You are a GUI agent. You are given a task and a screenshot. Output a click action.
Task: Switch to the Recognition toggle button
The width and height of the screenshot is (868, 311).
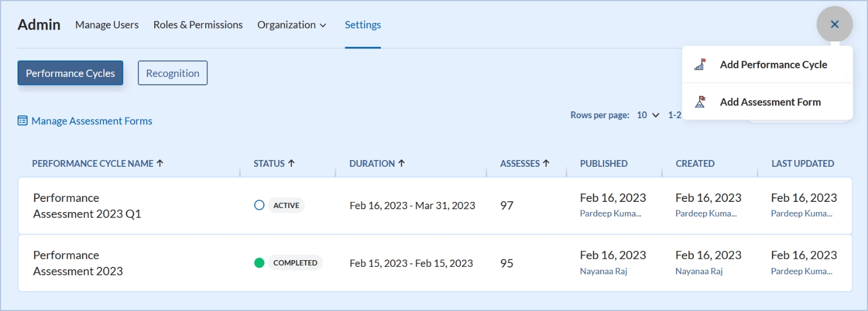click(172, 74)
